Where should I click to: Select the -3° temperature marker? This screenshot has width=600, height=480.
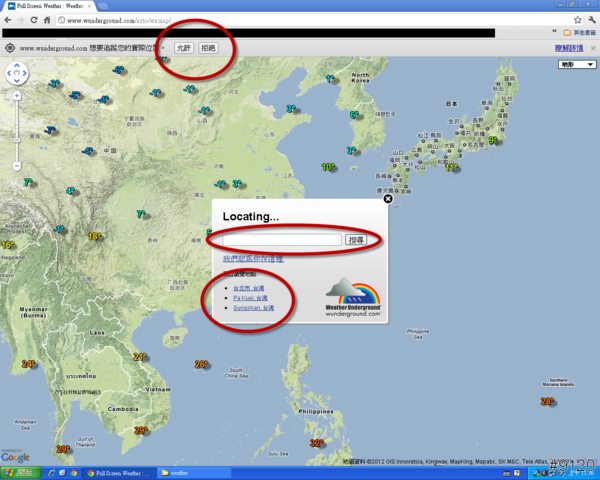(x=54, y=83)
